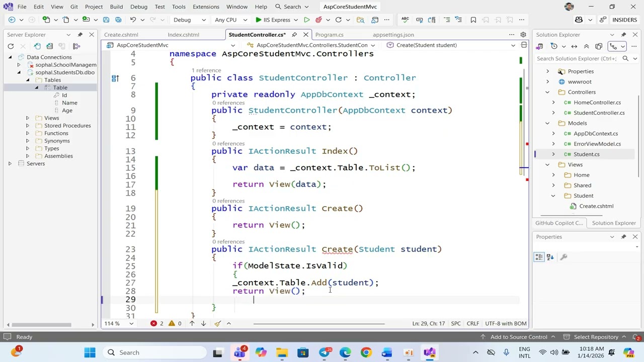Open editor settings gear icon

pyautogui.click(x=523, y=35)
